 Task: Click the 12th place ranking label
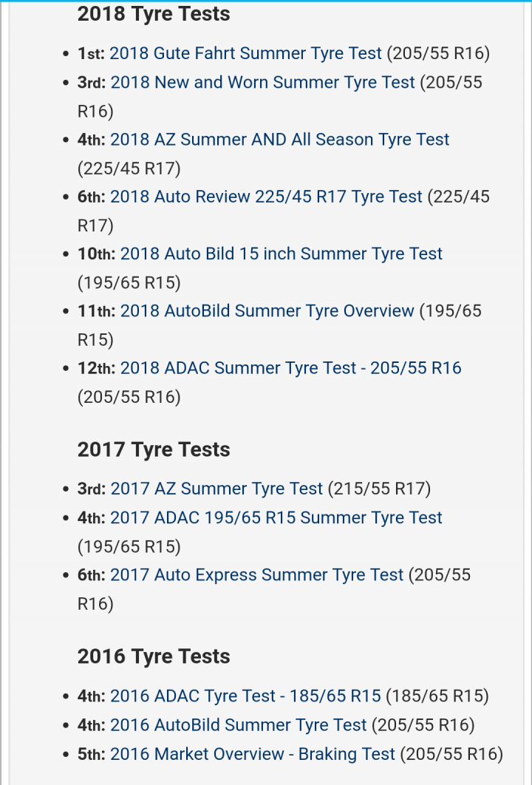tap(97, 367)
